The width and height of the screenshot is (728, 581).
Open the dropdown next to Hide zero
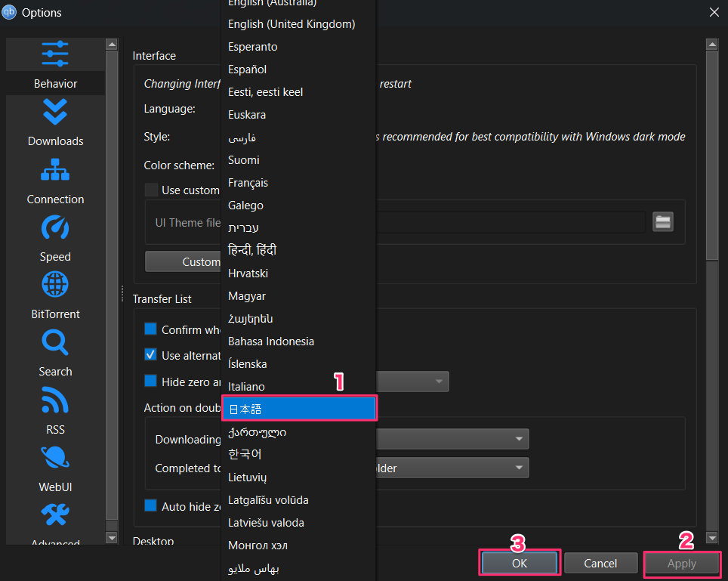tap(412, 382)
